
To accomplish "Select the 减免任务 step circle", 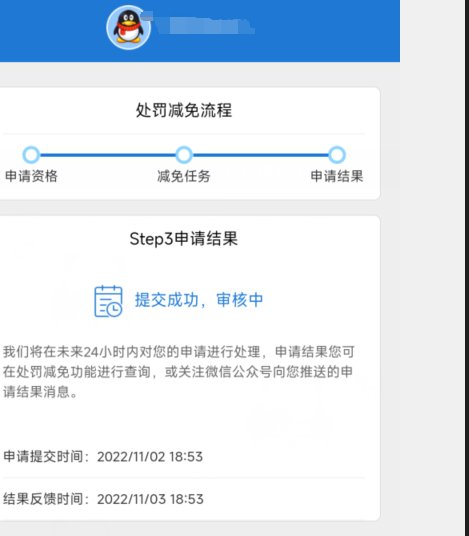I will [x=184, y=155].
